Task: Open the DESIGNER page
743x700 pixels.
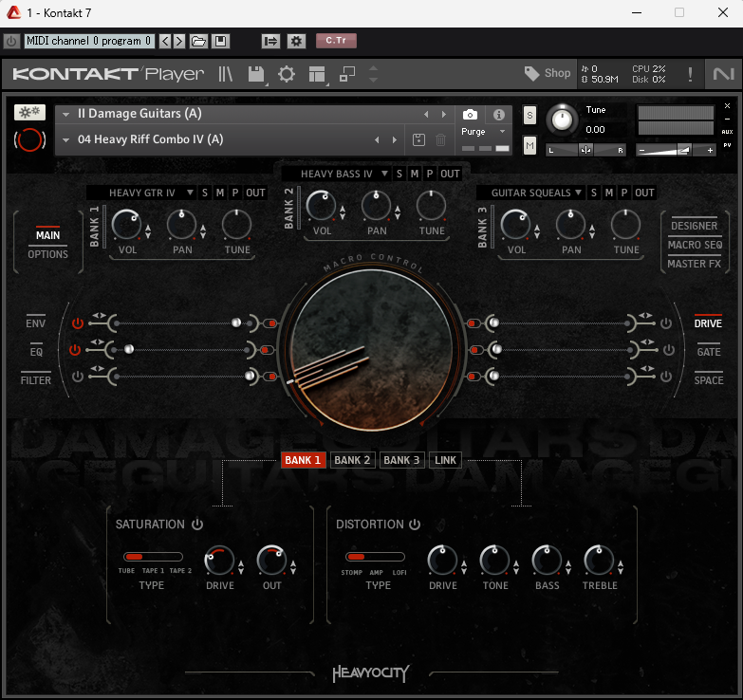Action: 695,226
